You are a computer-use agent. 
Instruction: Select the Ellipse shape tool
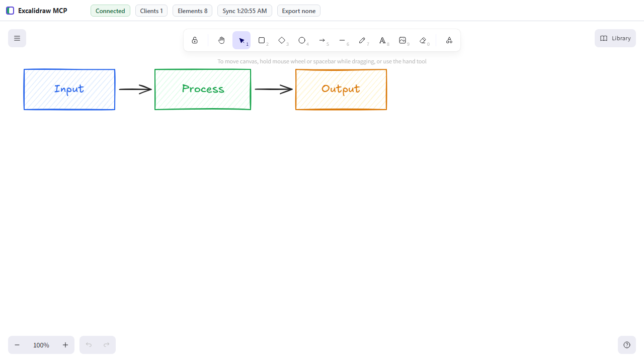(302, 40)
